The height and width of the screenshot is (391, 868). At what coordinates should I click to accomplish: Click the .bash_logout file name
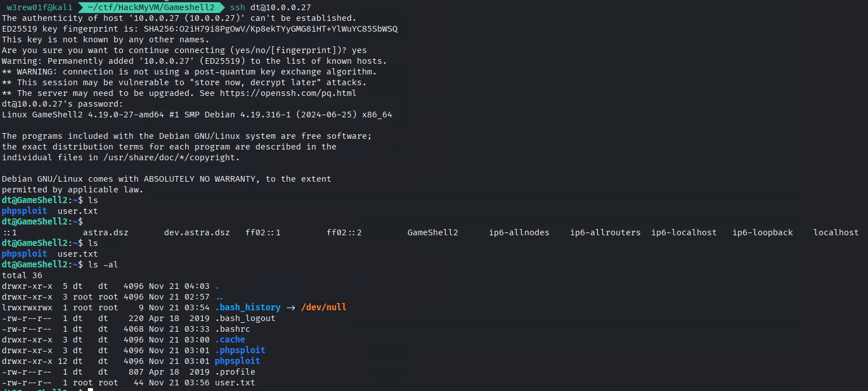click(245, 318)
